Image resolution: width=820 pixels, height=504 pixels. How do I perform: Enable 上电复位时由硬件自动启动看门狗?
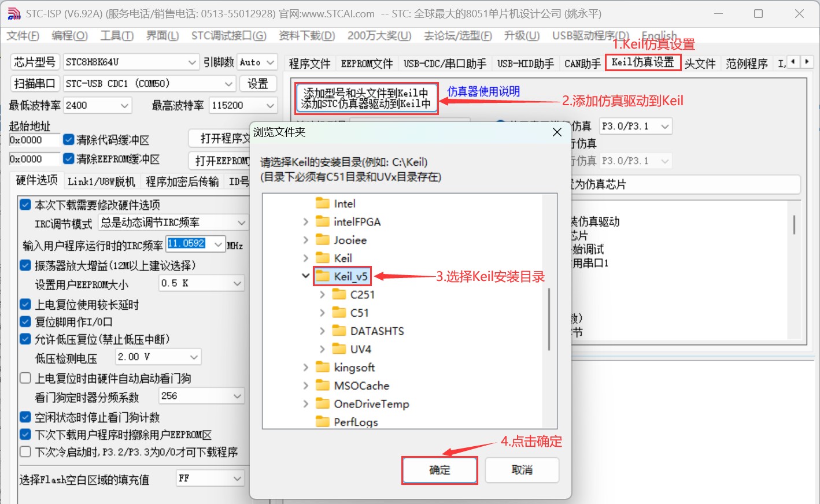coord(25,378)
